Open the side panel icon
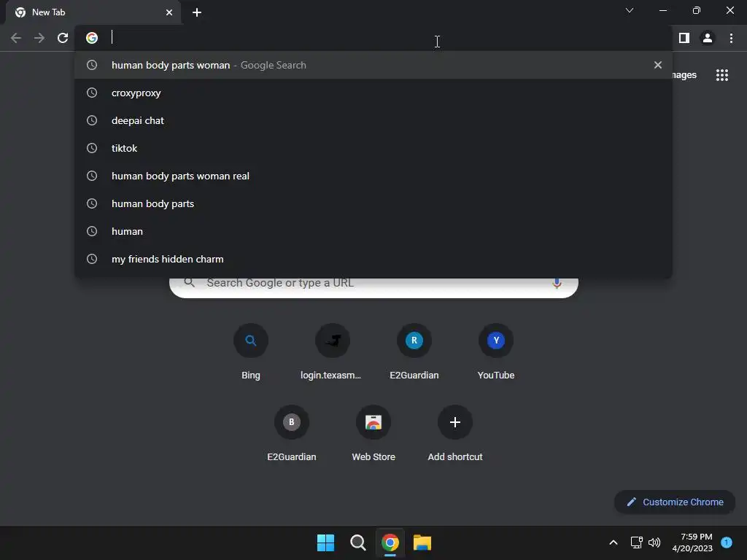The height and width of the screenshot is (560, 747). coord(684,38)
